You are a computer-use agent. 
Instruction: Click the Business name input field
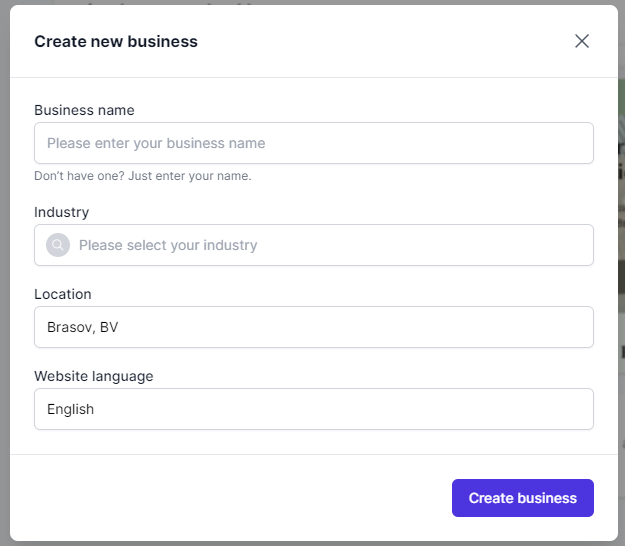coord(314,143)
